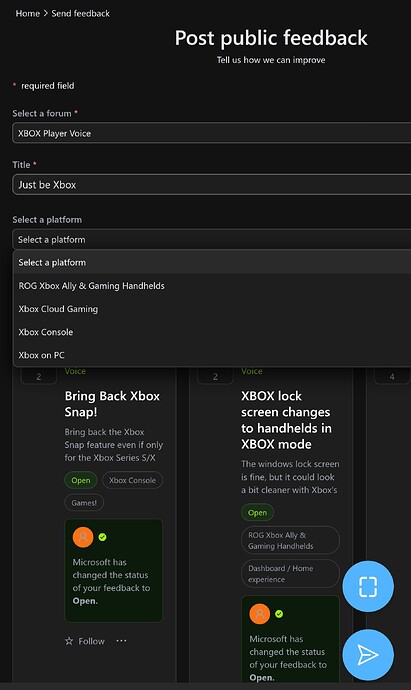Click the Games! tag chip
This screenshot has width=411, height=690.
pyautogui.click(x=84, y=503)
